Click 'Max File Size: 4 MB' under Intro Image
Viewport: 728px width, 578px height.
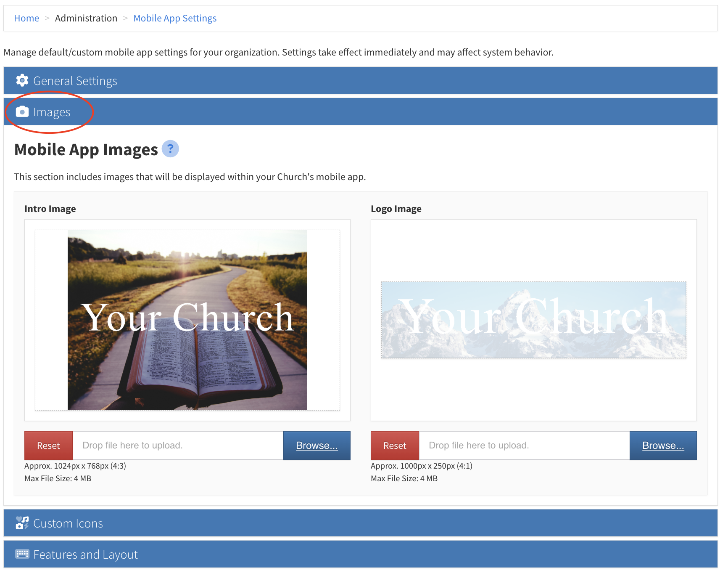pyautogui.click(x=58, y=478)
